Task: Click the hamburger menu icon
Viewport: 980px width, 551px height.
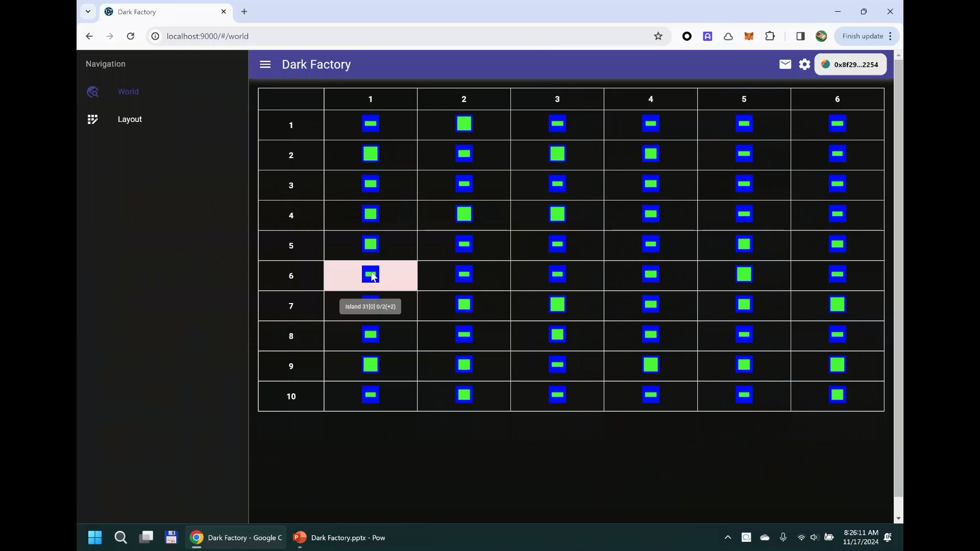Action: coord(265,65)
